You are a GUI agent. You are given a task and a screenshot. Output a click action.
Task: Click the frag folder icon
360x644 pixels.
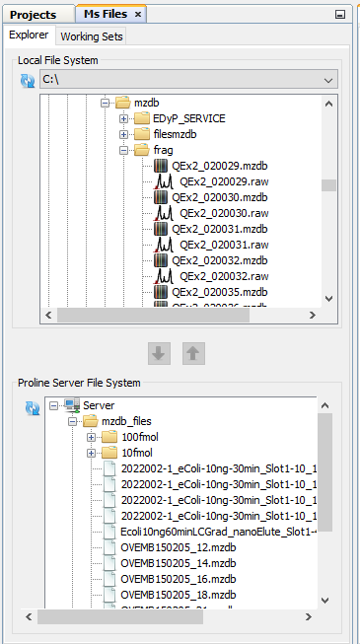(142, 150)
